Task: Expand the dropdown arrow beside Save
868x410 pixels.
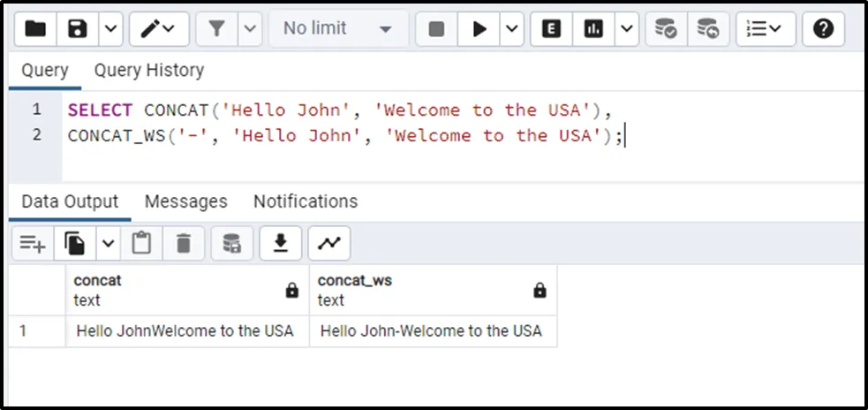Action: 109,29
